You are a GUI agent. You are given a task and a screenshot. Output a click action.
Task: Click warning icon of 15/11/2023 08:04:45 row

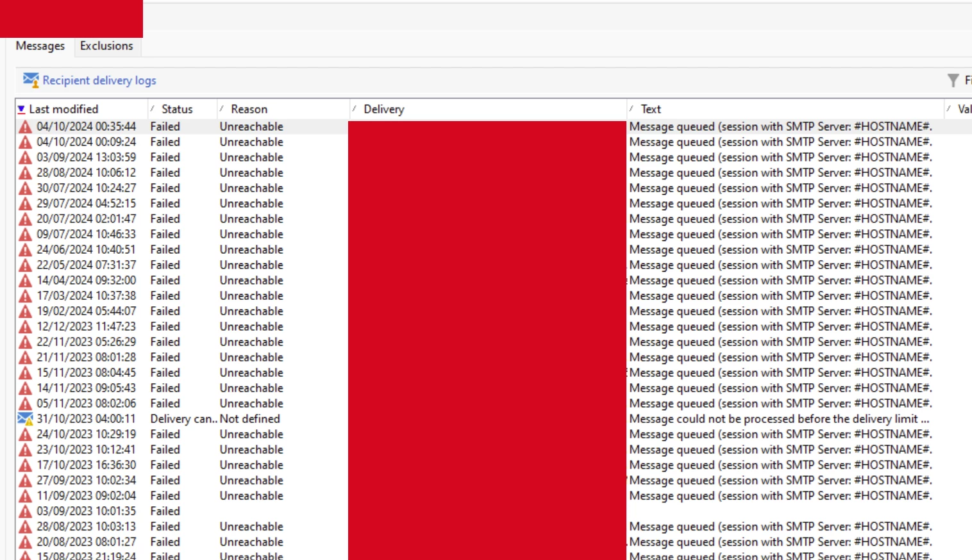(25, 373)
